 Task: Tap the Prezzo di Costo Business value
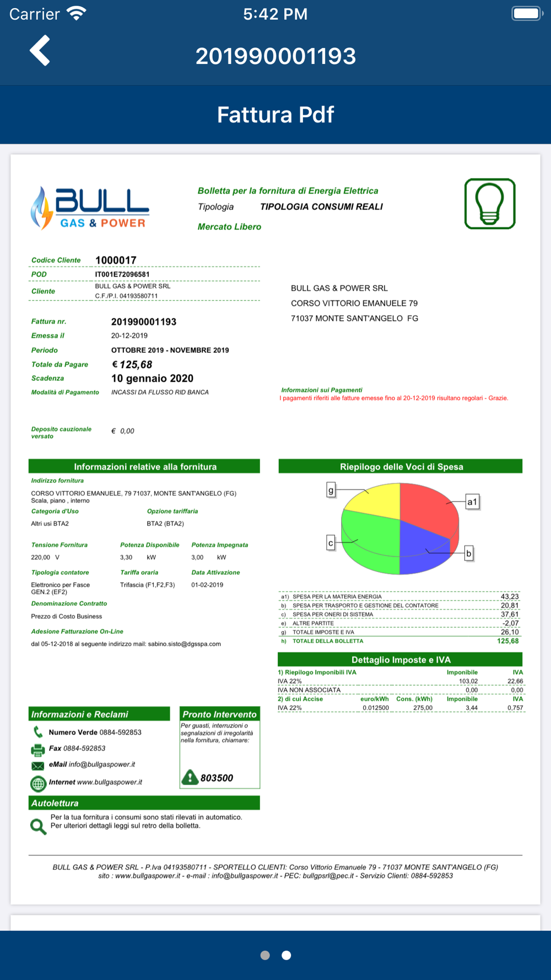tap(66, 616)
